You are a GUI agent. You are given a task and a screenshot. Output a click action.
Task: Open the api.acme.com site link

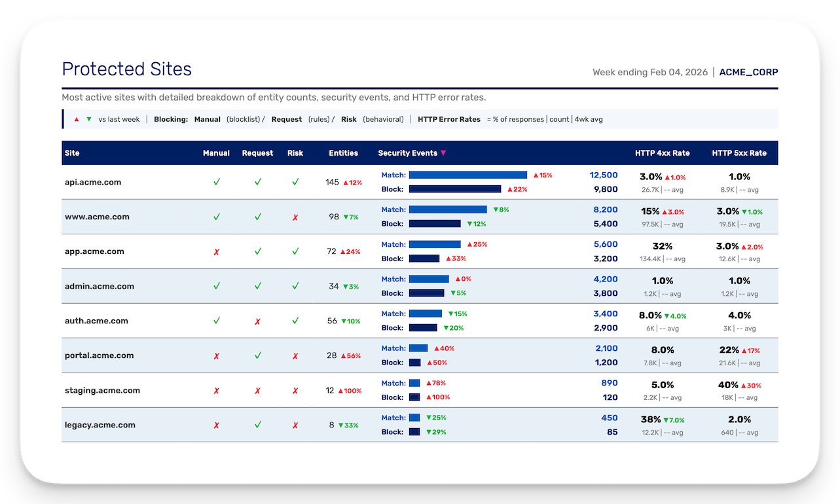pyautogui.click(x=92, y=182)
